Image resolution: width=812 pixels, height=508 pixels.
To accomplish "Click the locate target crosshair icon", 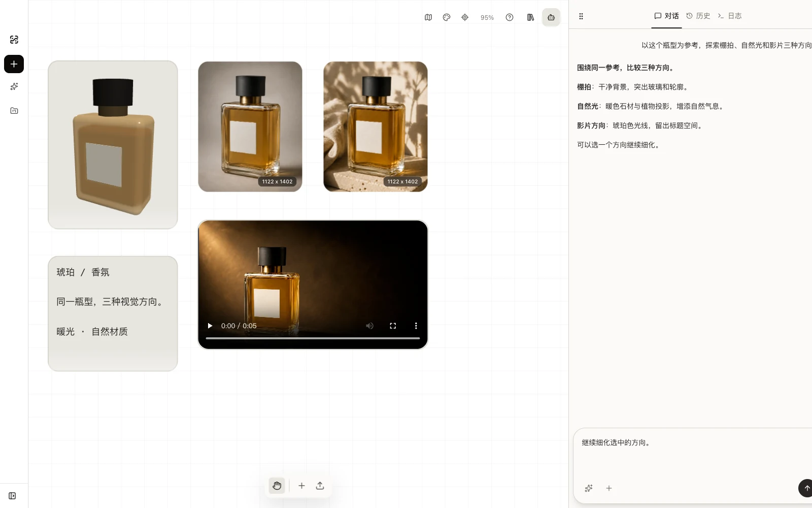I will pyautogui.click(x=465, y=17).
